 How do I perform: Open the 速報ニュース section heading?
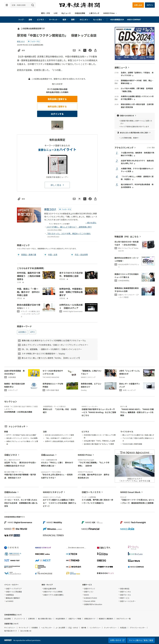122,68
